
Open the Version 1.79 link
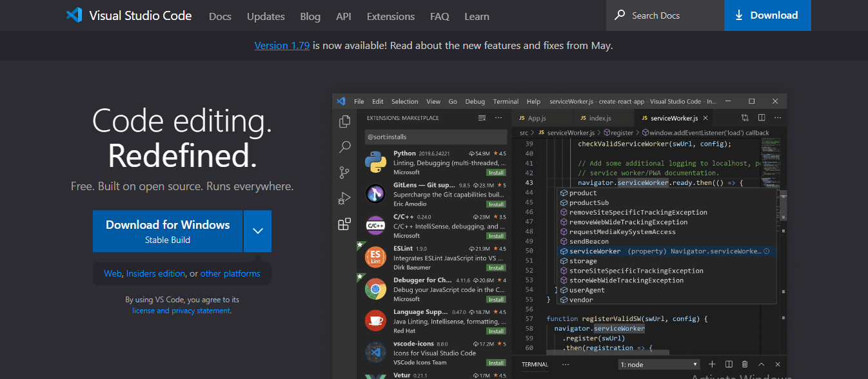pyautogui.click(x=282, y=46)
